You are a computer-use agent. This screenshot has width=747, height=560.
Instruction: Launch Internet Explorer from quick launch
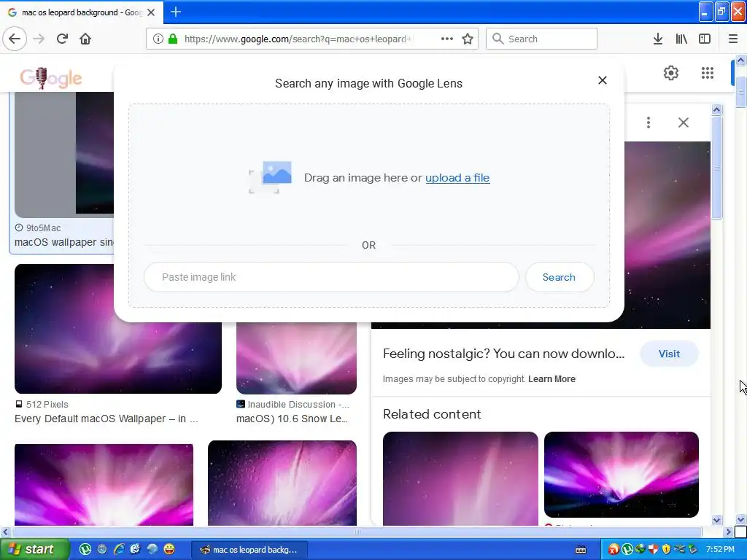coord(119,549)
